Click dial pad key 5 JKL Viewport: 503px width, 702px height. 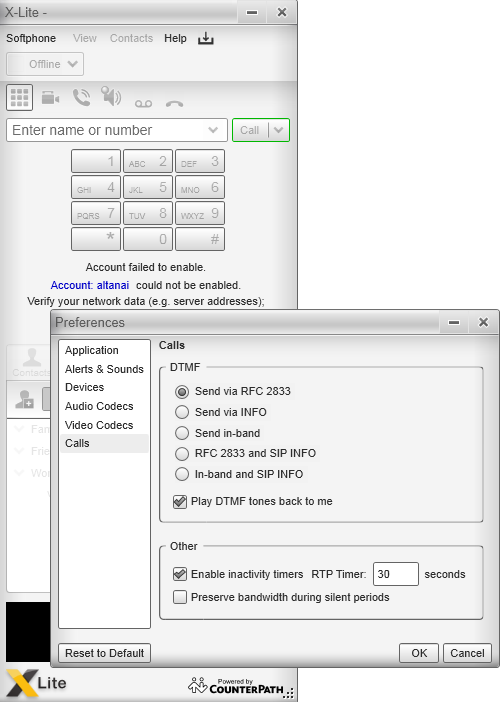(x=148, y=187)
